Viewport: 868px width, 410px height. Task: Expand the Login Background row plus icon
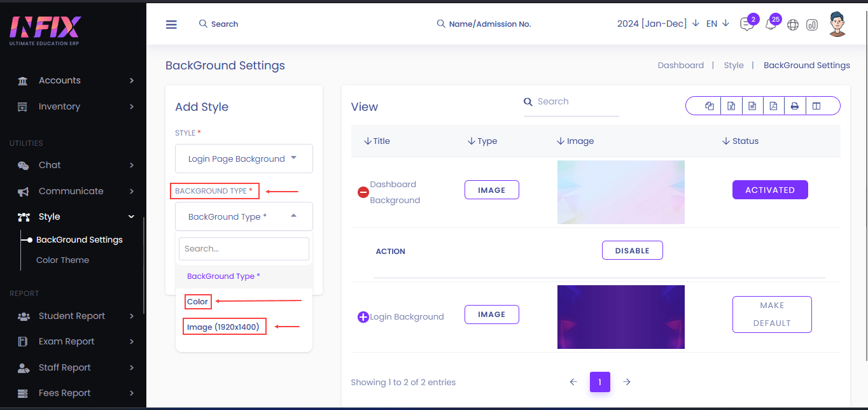tap(363, 316)
